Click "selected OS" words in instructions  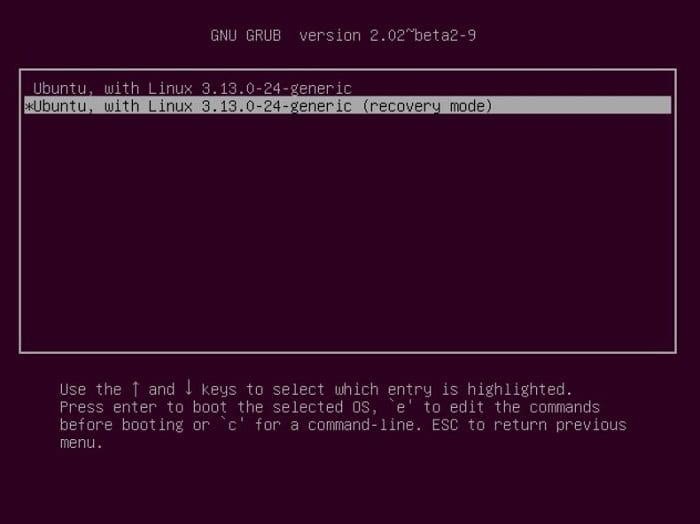[321, 407]
